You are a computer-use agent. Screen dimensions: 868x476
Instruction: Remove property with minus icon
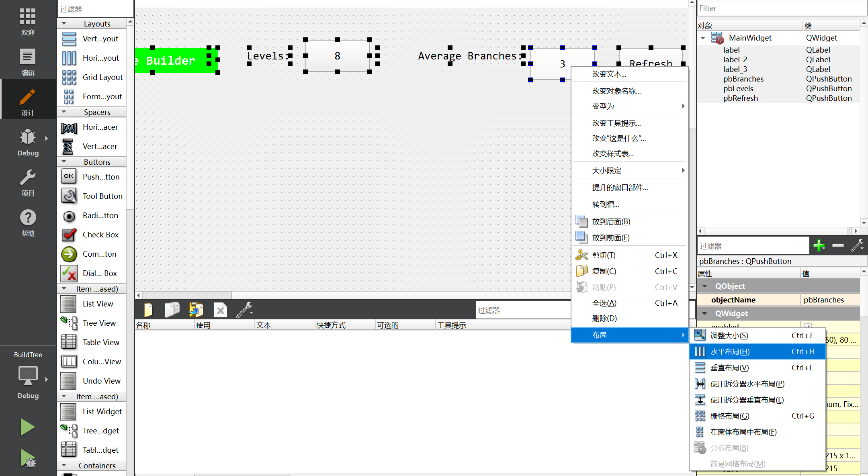(x=838, y=245)
